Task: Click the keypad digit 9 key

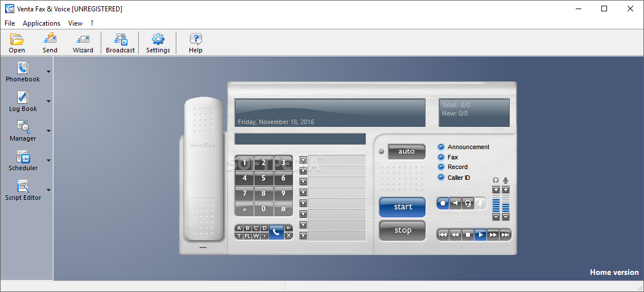Action: tap(283, 194)
